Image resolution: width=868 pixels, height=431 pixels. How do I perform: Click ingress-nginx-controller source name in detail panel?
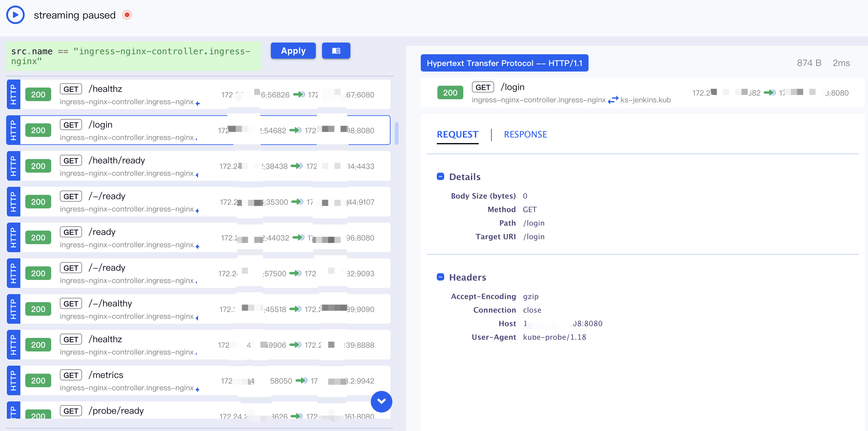[x=539, y=100]
